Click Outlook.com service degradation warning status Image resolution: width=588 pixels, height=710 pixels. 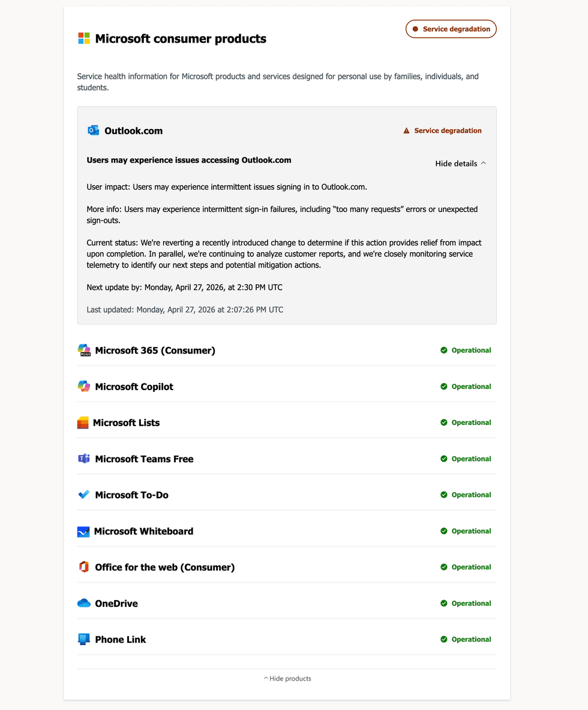(442, 131)
